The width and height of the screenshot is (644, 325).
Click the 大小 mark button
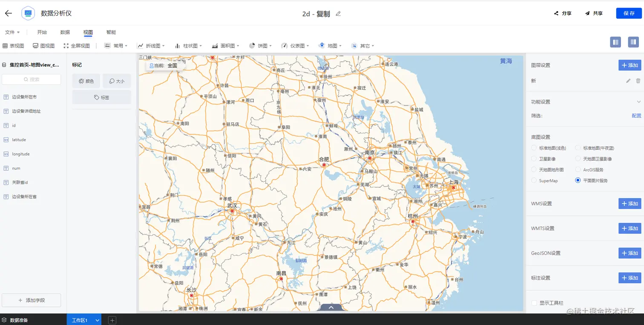pos(117,81)
